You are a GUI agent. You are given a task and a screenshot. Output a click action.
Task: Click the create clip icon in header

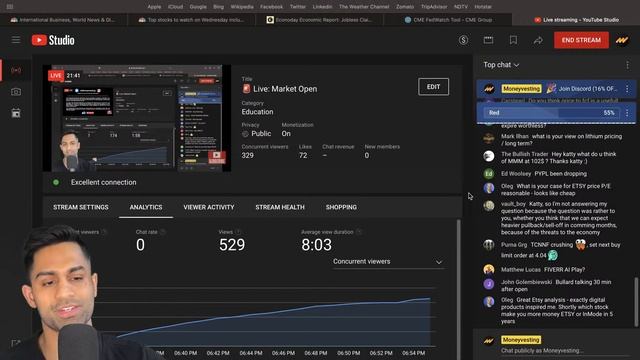point(488,40)
